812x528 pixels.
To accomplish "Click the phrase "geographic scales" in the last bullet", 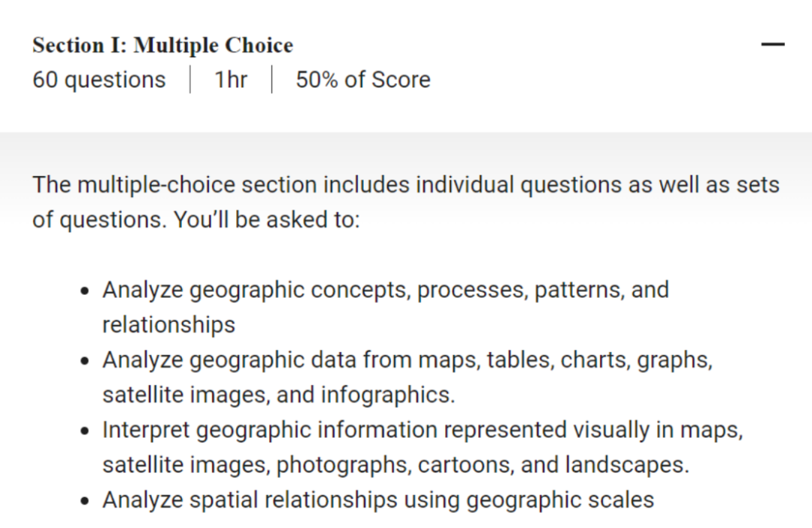I will 560,500.
